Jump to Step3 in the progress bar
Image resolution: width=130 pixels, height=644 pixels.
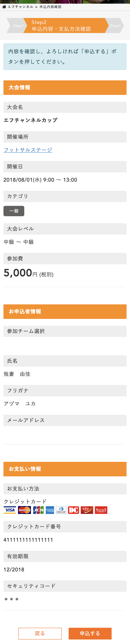[x=115, y=26]
